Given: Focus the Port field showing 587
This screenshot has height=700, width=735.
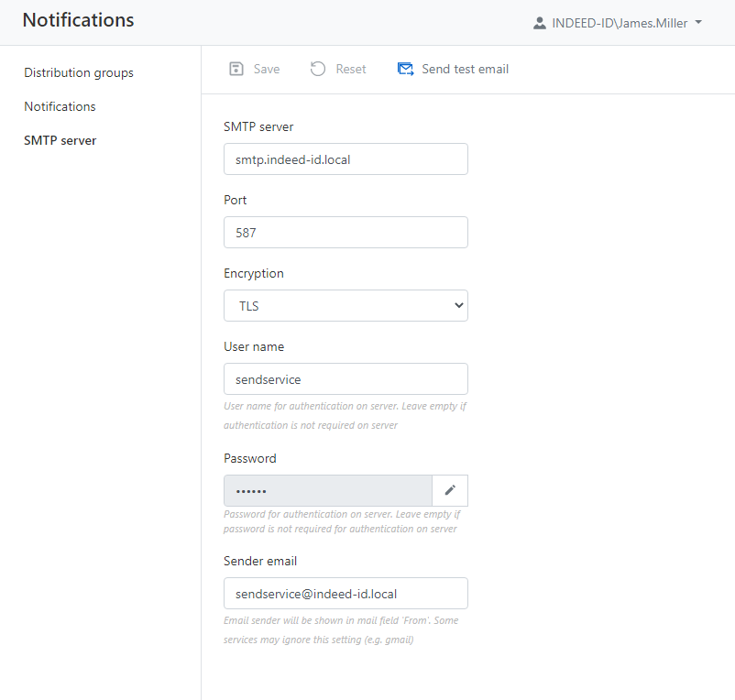Looking at the screenshot, I should 346,233.
